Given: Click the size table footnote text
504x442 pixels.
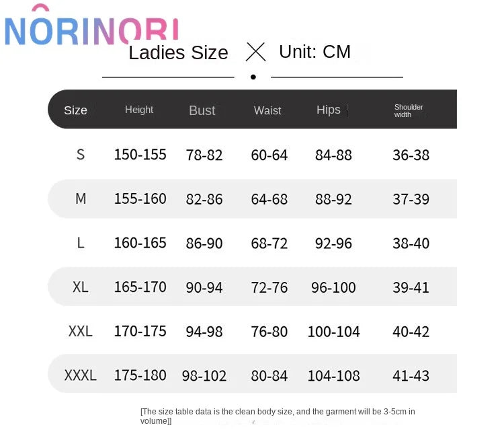Looking at the screenshot, I should point(277,416).
